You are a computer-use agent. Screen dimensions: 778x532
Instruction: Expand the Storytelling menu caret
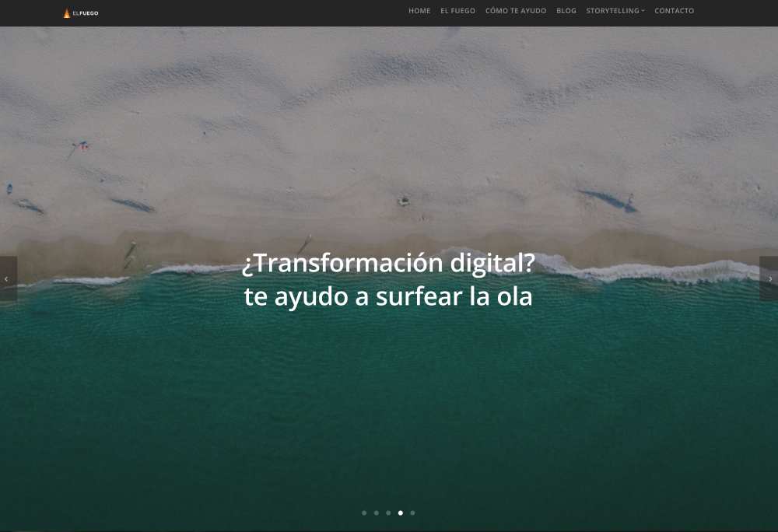[x=643, y=10]
